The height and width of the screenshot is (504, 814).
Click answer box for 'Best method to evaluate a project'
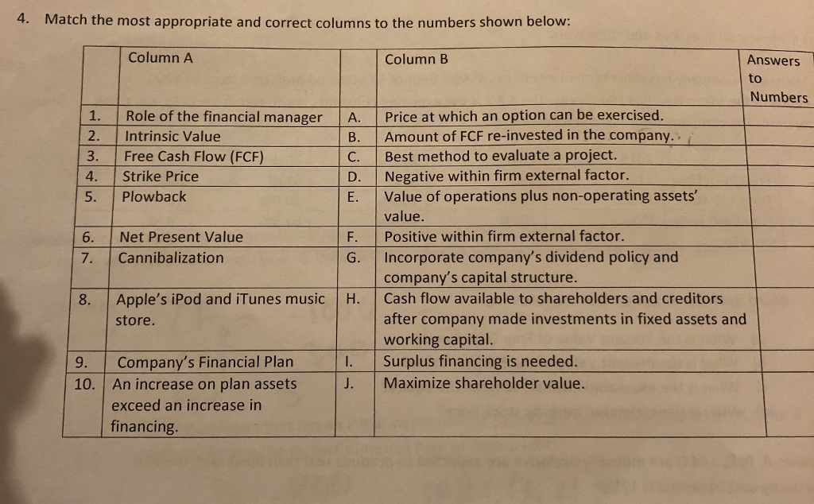pos(781,156)
